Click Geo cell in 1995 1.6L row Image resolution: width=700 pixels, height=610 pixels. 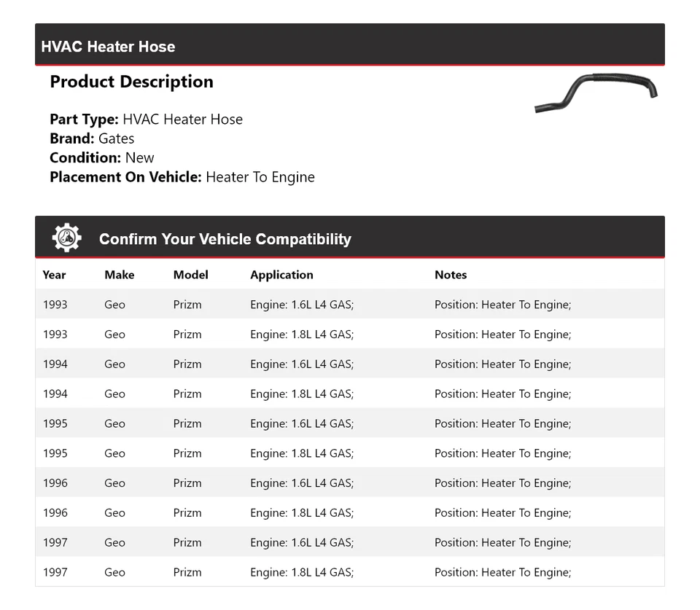pos(114,424)
